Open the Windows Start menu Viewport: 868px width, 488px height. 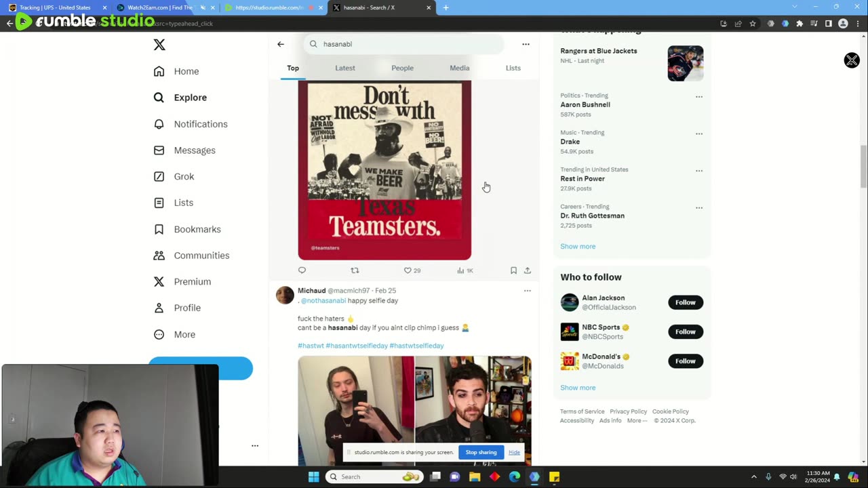pyautogui.click(x=313, y=476)
